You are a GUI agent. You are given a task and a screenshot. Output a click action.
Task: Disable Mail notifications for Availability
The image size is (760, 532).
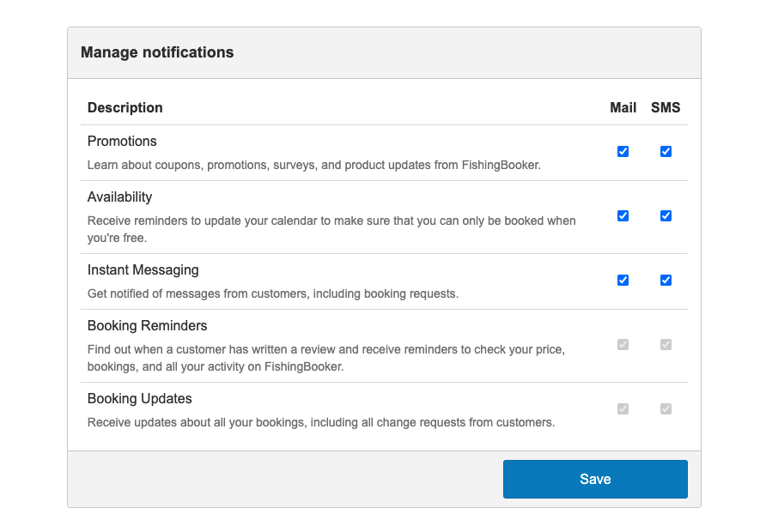click(623, 215)
